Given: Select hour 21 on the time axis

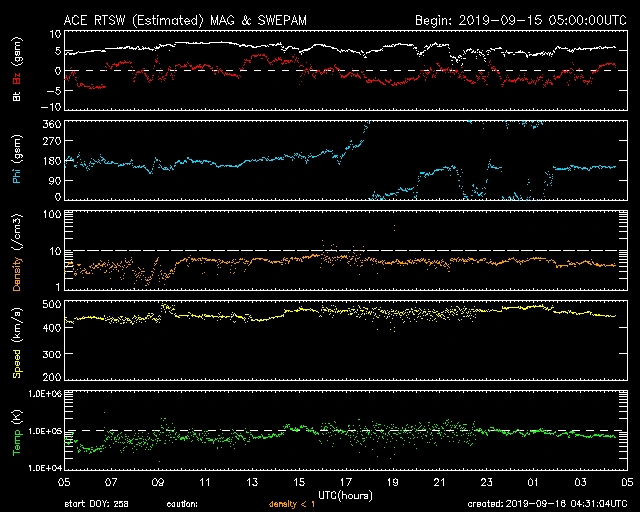Looking at the screenshot, I should tap(439, 482).
